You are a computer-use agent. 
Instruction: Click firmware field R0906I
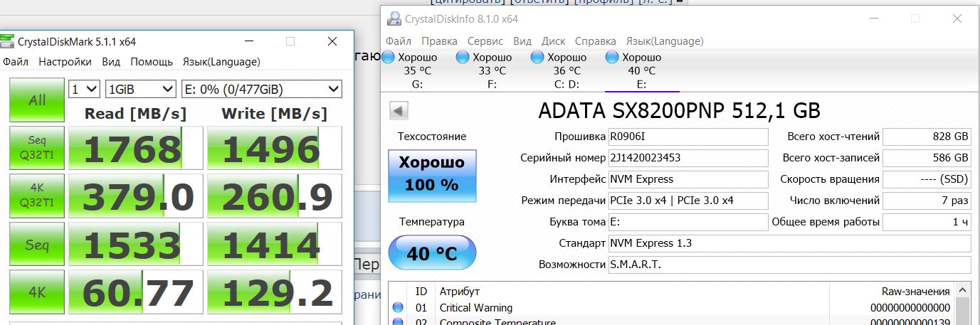pyautogui.click(x=688, y=137)
